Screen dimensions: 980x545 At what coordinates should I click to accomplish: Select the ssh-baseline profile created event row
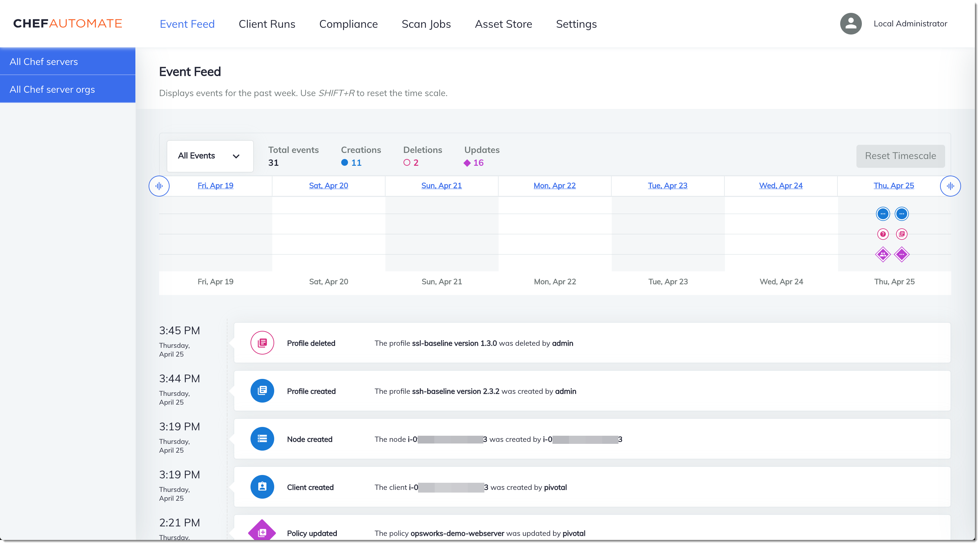(592, 391)
